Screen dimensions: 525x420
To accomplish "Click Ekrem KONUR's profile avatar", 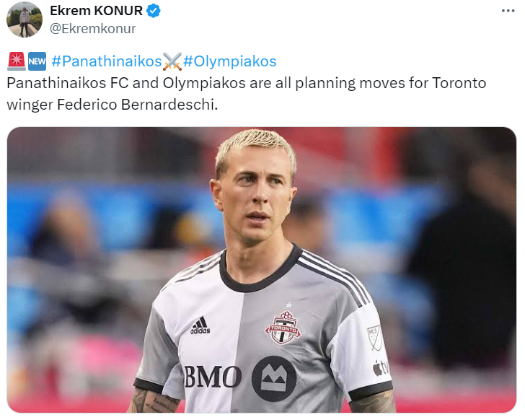I will pyautogui.click(x=25, y=19).
